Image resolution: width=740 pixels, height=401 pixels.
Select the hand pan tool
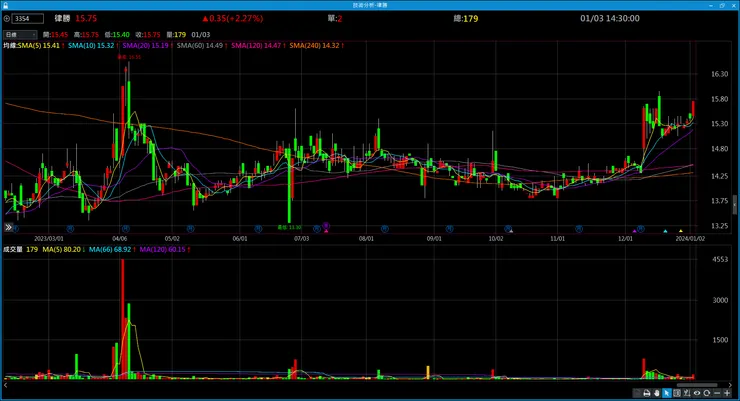point(656,393)
